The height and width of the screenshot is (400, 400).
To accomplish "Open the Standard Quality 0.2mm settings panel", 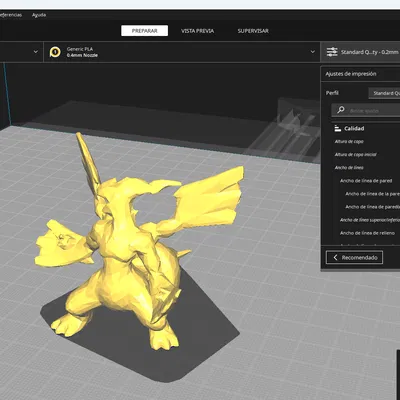I will tap(360, 52).
